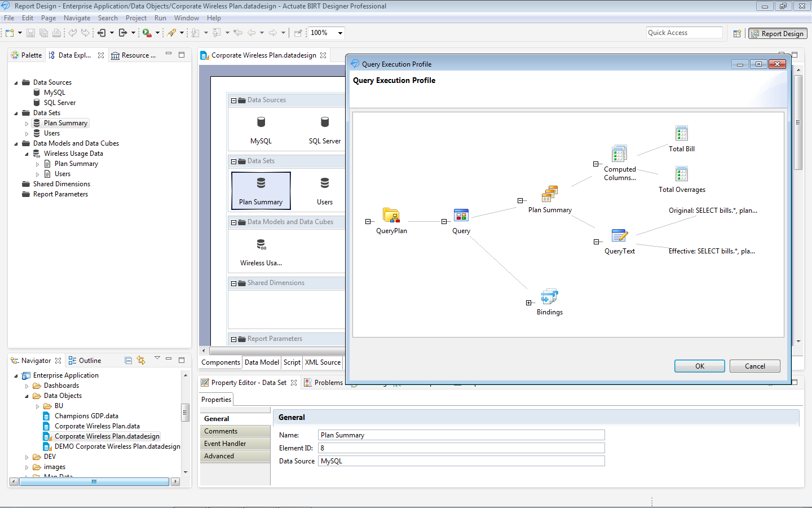Click the Bindings node icon

click(549, 296)
